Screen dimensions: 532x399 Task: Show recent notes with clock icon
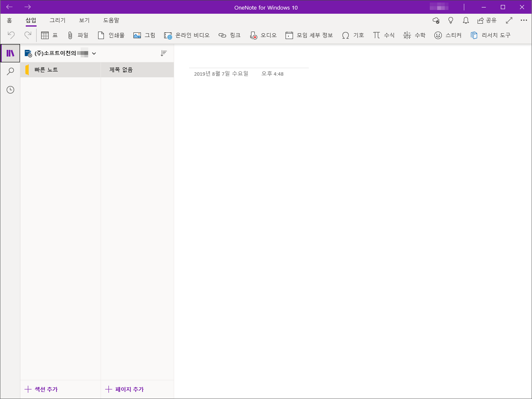(10, 89)
